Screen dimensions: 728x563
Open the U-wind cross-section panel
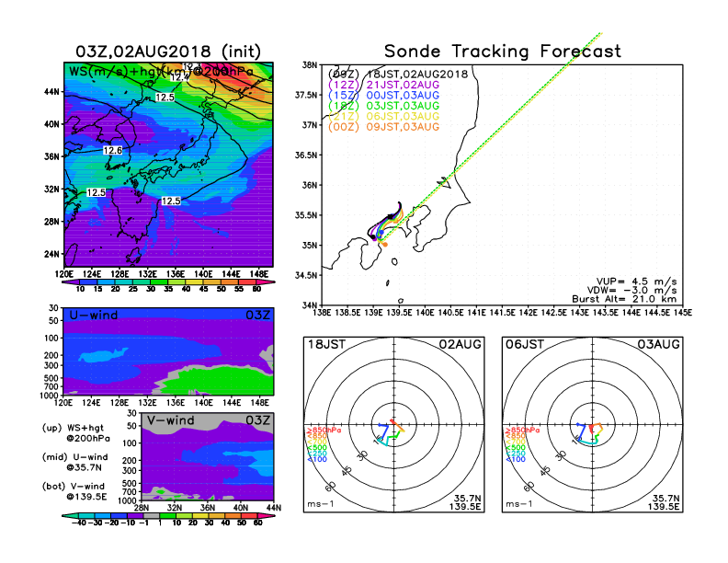click(168, 351)
